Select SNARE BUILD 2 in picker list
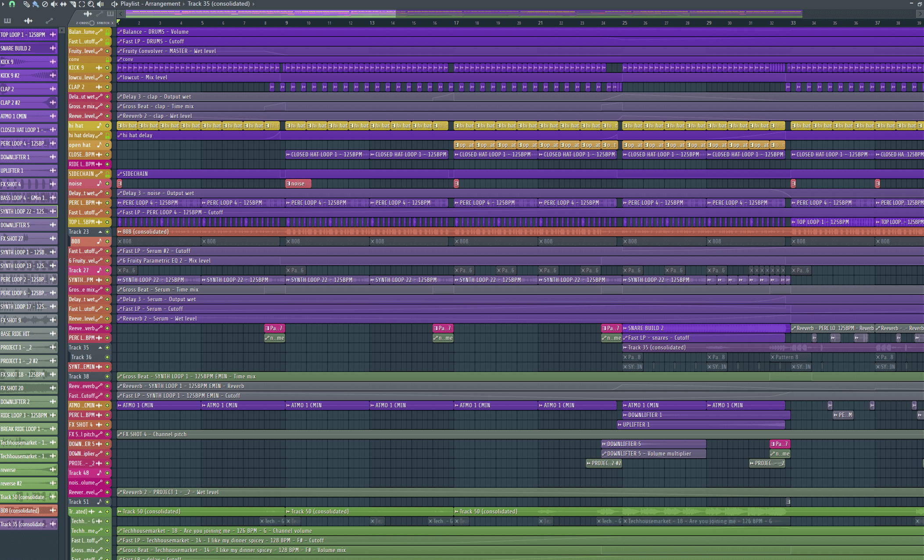 coord(29,48)
